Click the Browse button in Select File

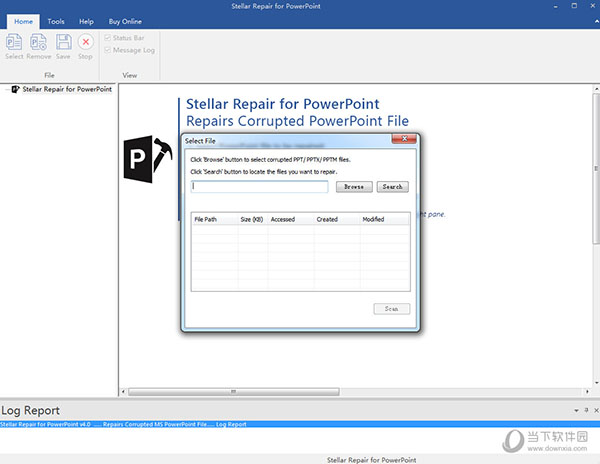(354, 187)
